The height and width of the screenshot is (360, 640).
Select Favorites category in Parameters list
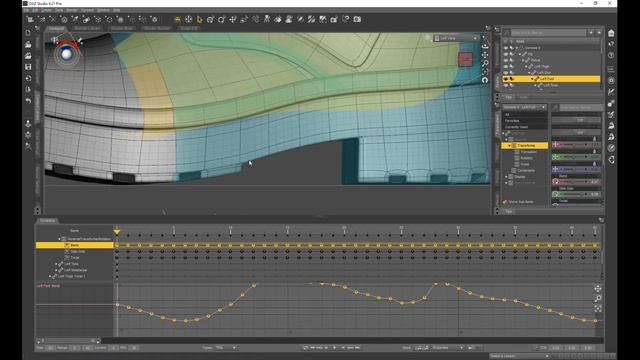[x=512, y=121]
